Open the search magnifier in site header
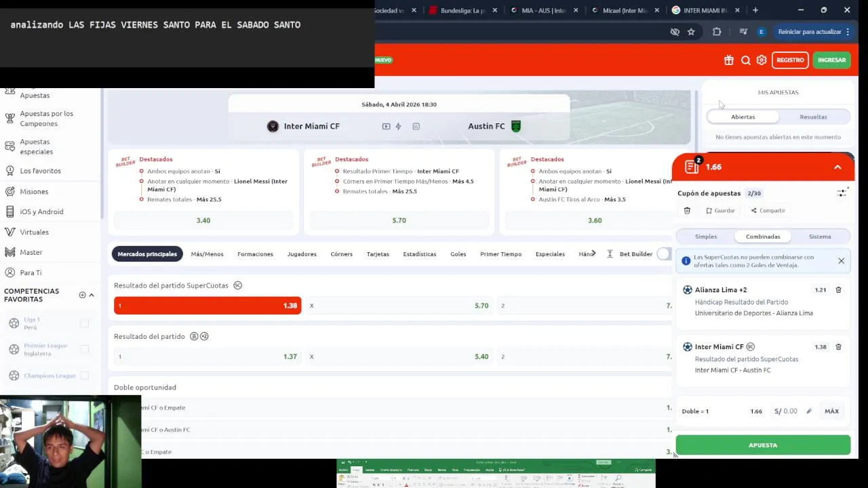The image size is (868, 488). coord(746,60)
